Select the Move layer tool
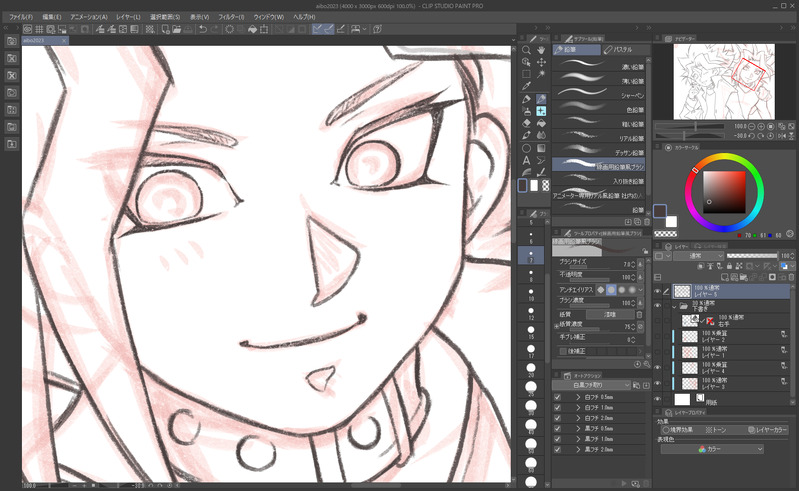The image size is (799, 491). (541, 62)
